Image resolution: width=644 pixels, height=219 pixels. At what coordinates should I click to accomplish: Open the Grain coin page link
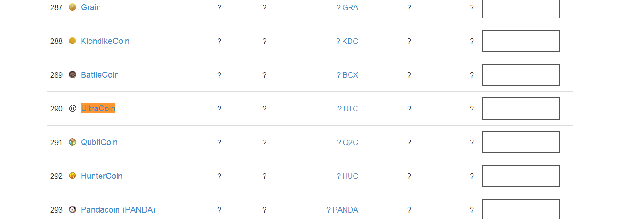pyautogui.click(x=91, y=7)
